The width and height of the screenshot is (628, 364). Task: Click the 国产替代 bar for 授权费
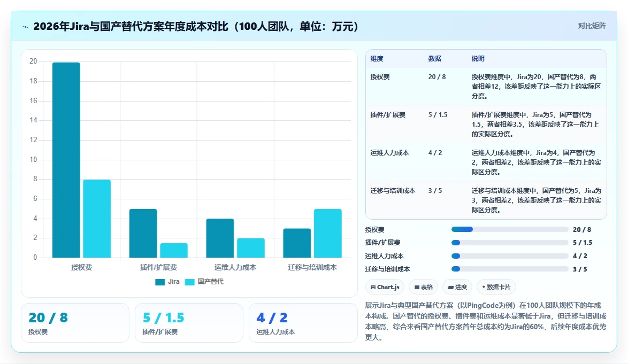click(97, 219)
